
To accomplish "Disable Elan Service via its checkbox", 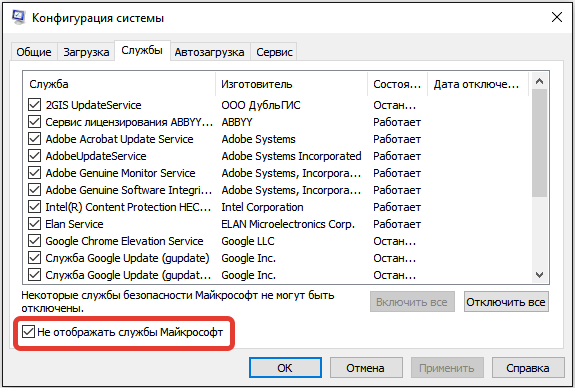I will (34, 224).
